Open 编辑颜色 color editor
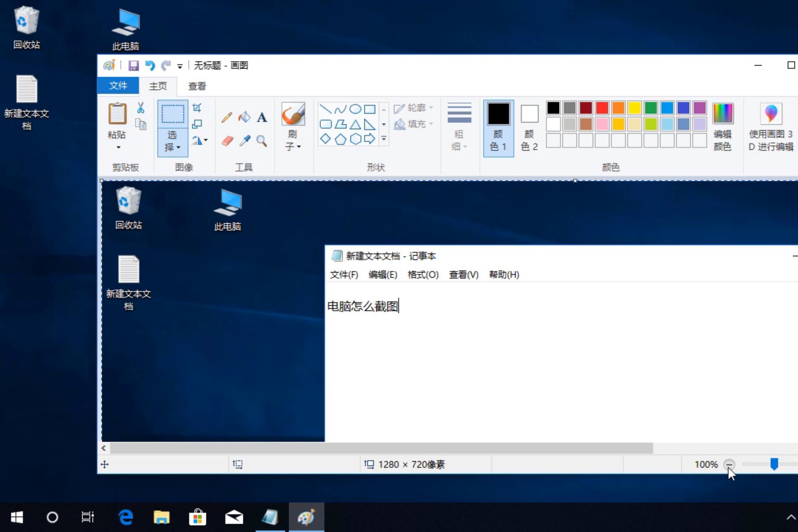798x532 pixels. click(x=723, y=128)
